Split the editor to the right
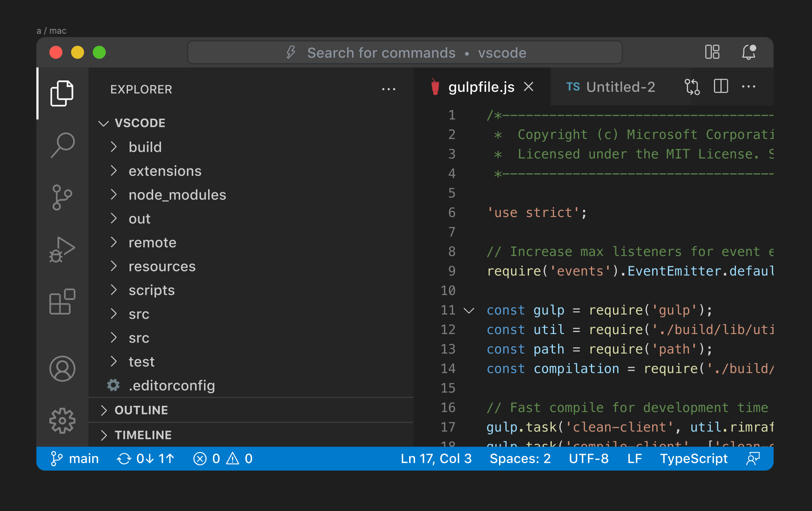Screen dimensions: 812x511 721,87
